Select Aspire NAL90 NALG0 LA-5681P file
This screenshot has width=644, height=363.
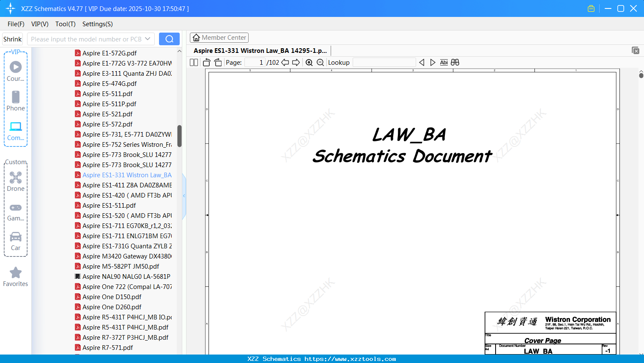(123, 276)
